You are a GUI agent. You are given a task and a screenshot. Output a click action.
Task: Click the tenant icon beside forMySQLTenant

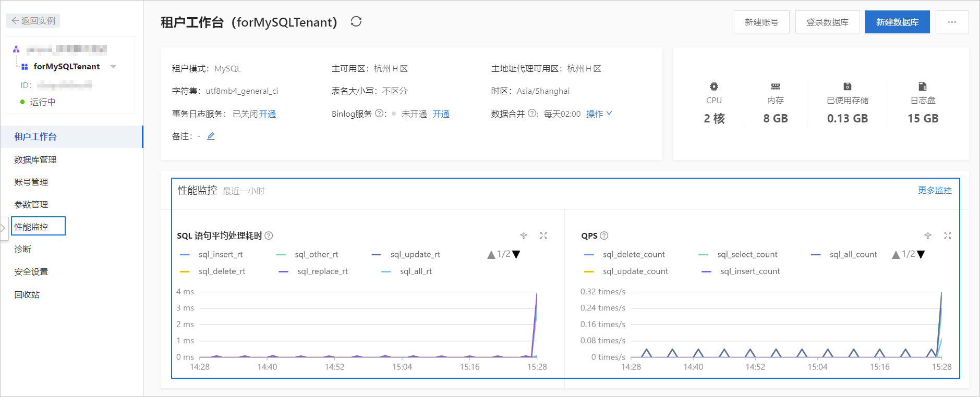click(x=25, y=67)
